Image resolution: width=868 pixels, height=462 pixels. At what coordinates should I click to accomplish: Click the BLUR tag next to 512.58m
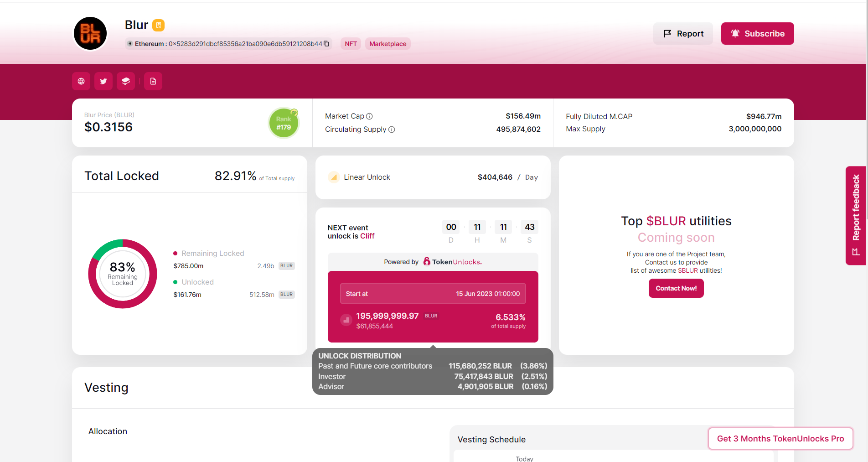pos(286,295)
